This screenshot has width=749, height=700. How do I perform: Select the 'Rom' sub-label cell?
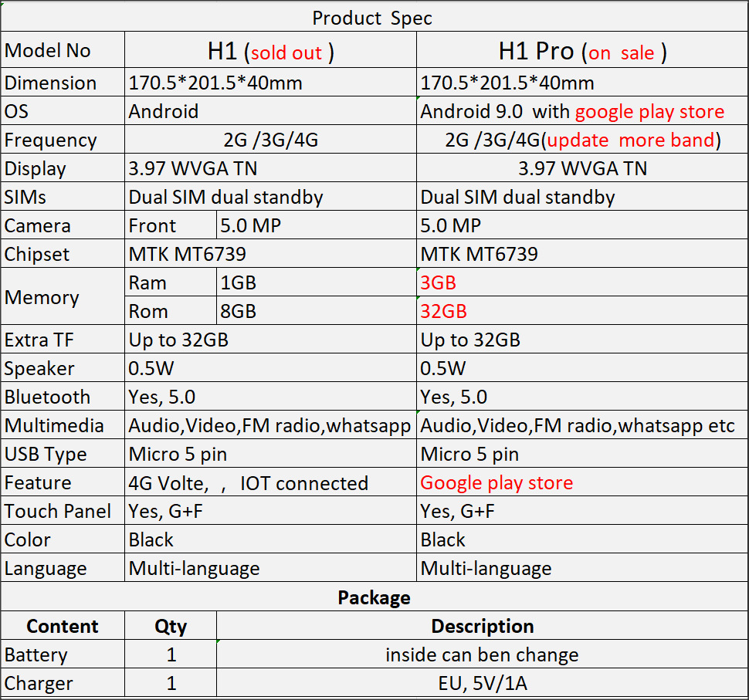pyautogui.click(x=171, y=311)
